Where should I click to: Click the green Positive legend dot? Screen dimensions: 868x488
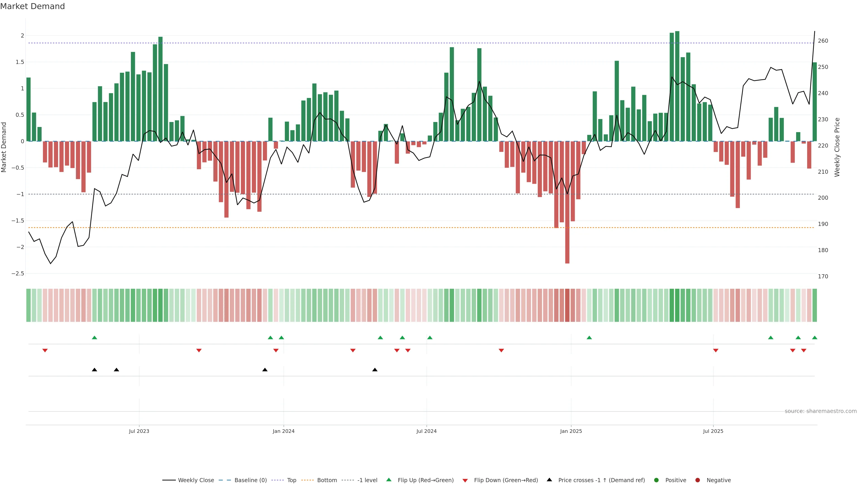[656, 480]
